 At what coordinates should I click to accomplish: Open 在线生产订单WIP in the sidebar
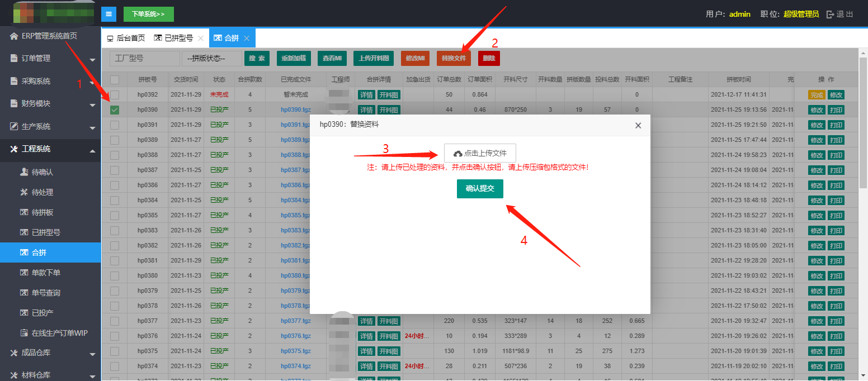[x=59, y=333]
